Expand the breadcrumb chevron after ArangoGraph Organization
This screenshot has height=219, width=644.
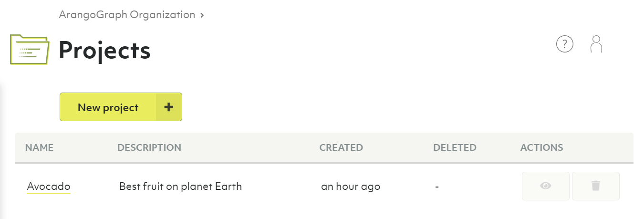coord(202,15)
